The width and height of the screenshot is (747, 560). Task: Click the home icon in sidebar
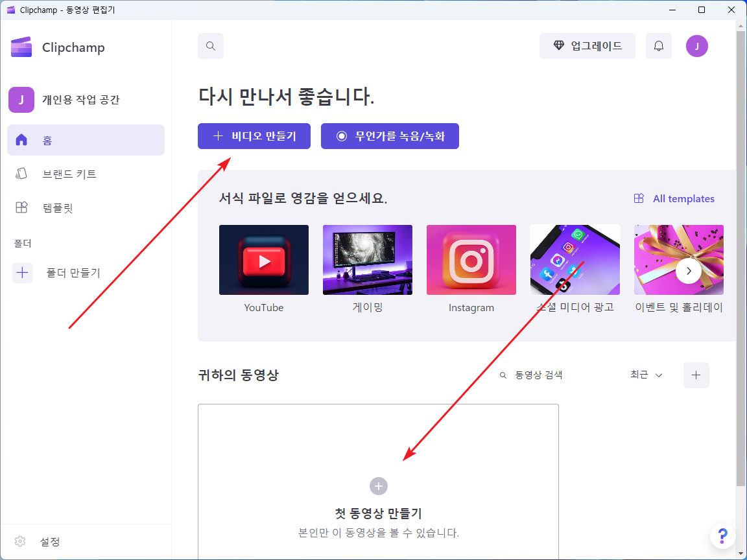21,140
